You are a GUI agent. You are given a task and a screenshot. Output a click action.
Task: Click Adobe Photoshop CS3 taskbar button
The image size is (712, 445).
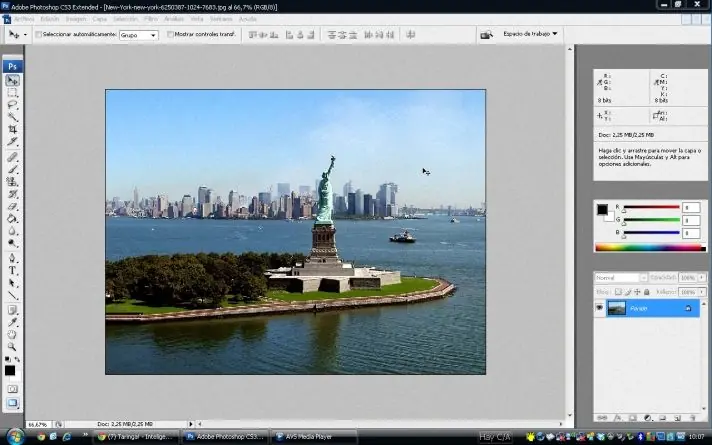tap(225, 436)
